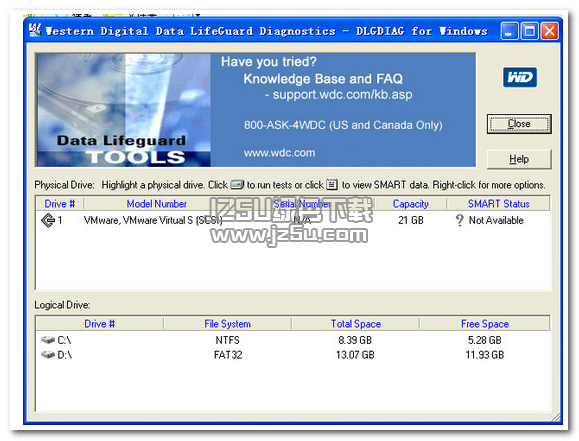This screenshot has height=441, width=579.
Task: Sort by Capacity column header
Action: [x=411, y=204]
